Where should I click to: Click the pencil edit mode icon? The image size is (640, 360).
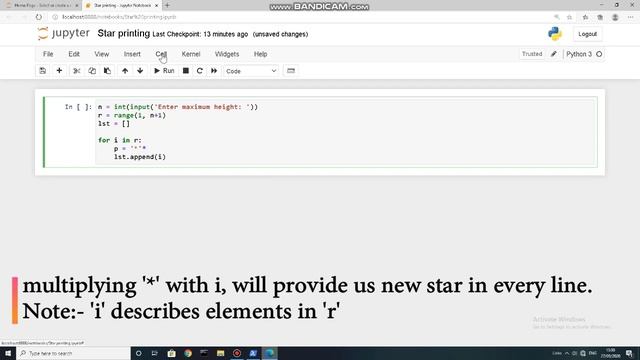tap(553, 54)
